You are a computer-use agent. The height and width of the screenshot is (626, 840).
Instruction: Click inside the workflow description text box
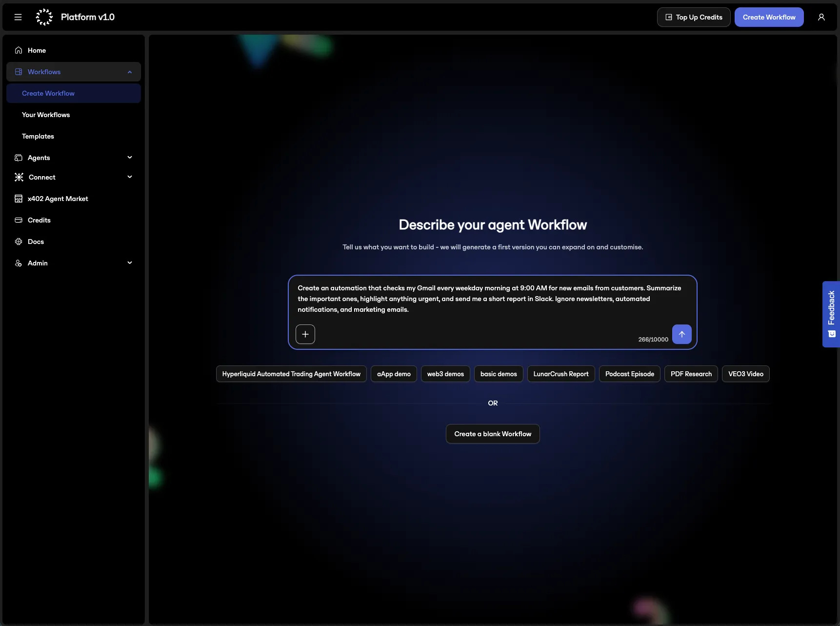[492, 299]
